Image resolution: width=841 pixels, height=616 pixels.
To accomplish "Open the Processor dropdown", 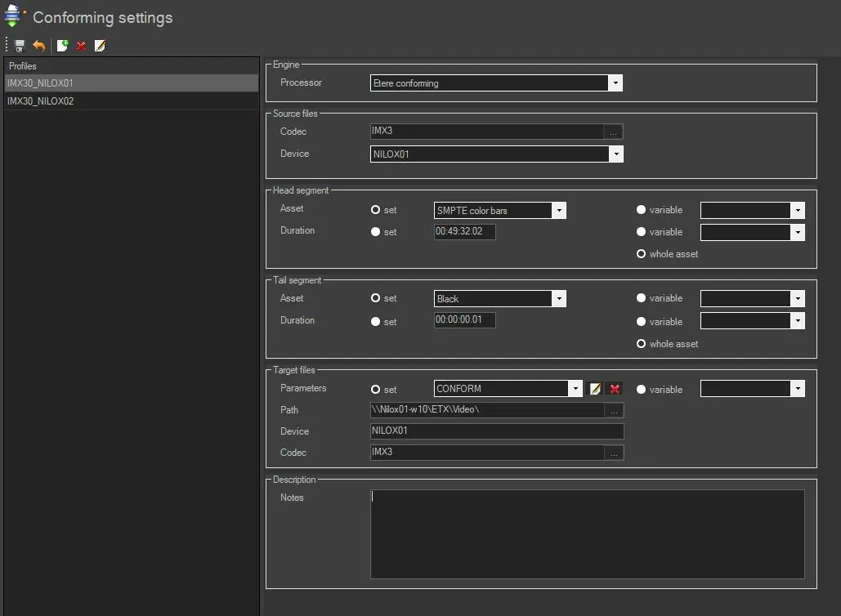I will coord(615,83).
